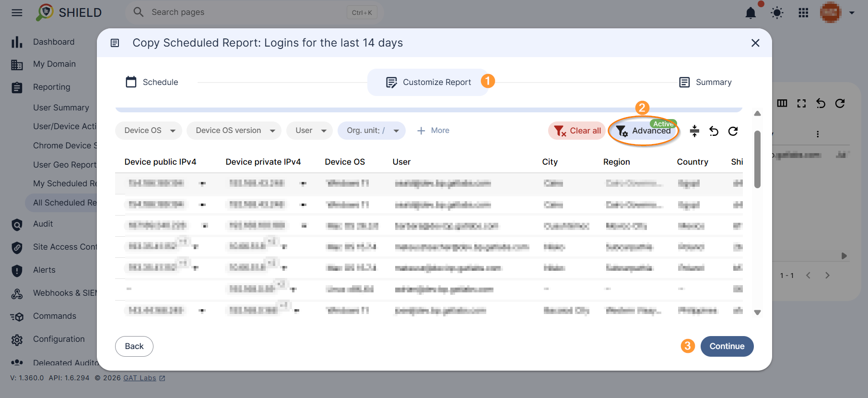
Task: Toggle the light/dark theme sun icon
Action: pos(777,12)
